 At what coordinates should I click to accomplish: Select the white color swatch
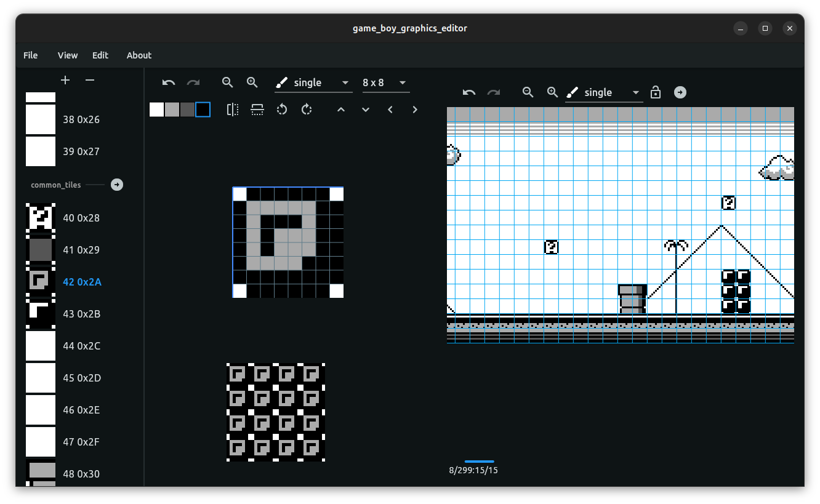157,110
